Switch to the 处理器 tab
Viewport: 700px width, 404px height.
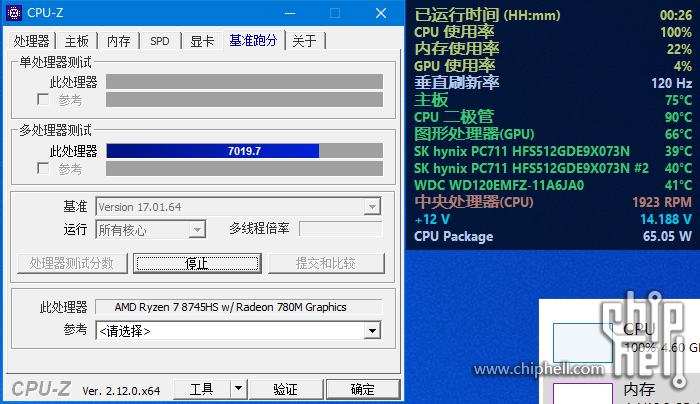pos(31,41)
